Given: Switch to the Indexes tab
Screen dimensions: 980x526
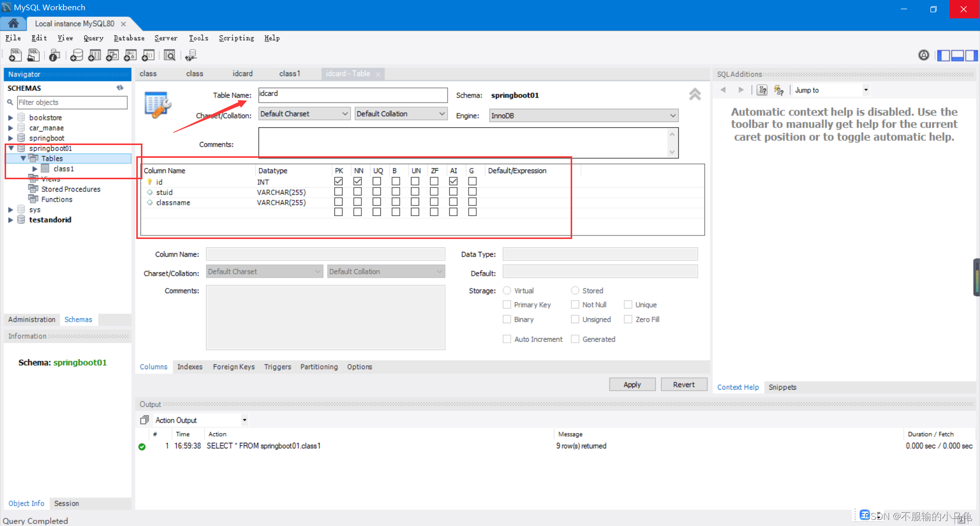Looking at the screenshot, I should coord(190,367).
